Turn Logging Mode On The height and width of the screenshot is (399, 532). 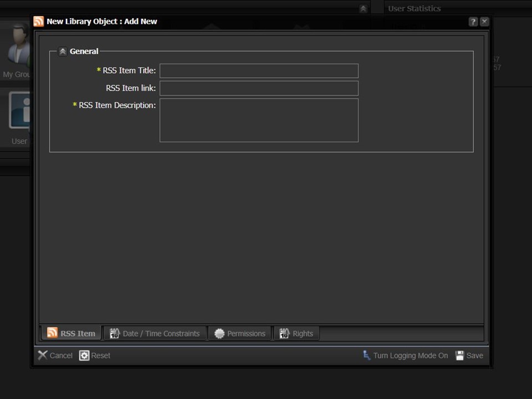(406, 355)
